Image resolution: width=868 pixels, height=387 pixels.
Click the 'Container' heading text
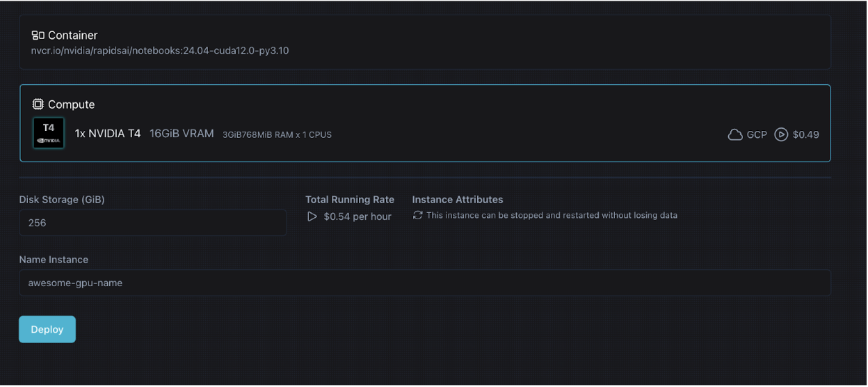[x=72, y=35]
